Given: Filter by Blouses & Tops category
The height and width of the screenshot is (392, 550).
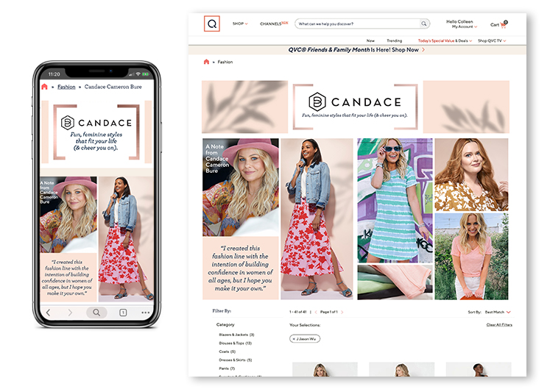Looking at the screenshot, I should point(235,343).
